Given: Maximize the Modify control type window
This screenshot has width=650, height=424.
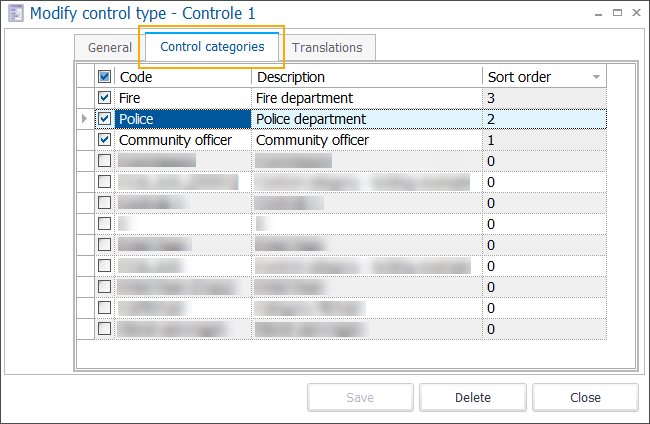Looking at the screenshot, I should [x=617, y=13].
